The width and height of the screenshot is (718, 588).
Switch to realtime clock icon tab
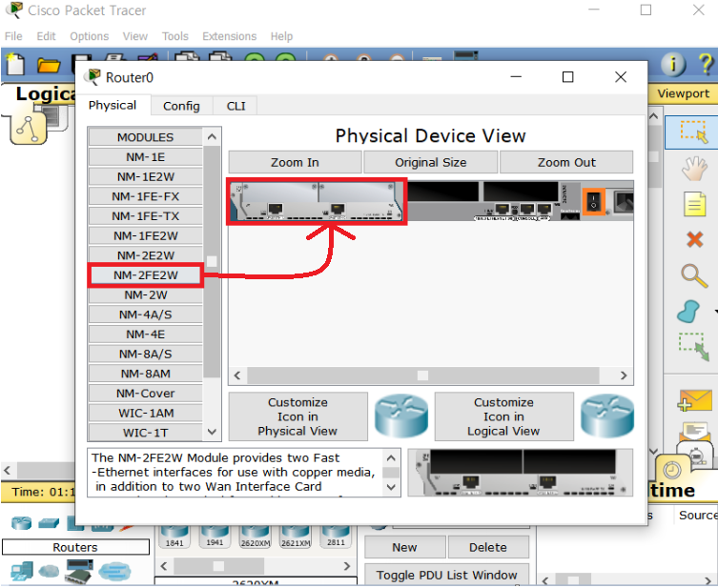pos(671,470)
